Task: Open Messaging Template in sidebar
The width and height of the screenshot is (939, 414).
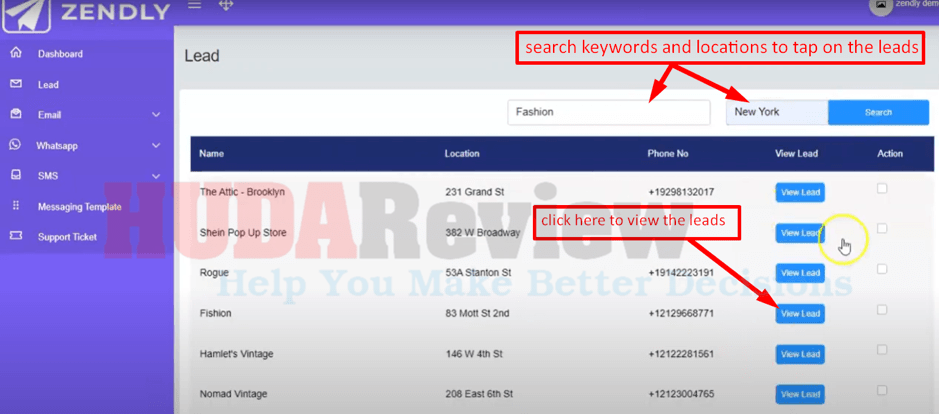Action: (80, 207)
